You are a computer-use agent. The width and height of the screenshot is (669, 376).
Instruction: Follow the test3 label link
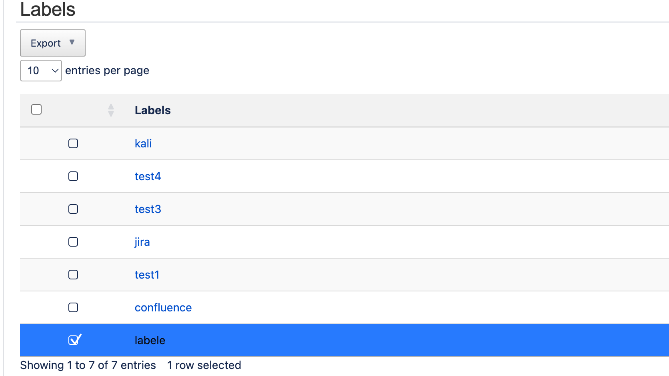click(148, 209)
